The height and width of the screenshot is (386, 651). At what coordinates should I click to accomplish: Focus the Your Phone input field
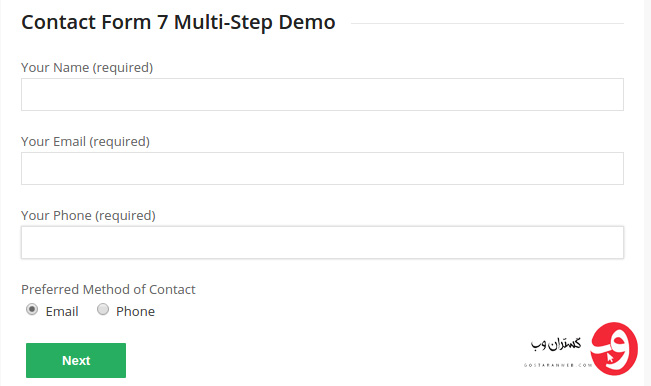point(322,242)
